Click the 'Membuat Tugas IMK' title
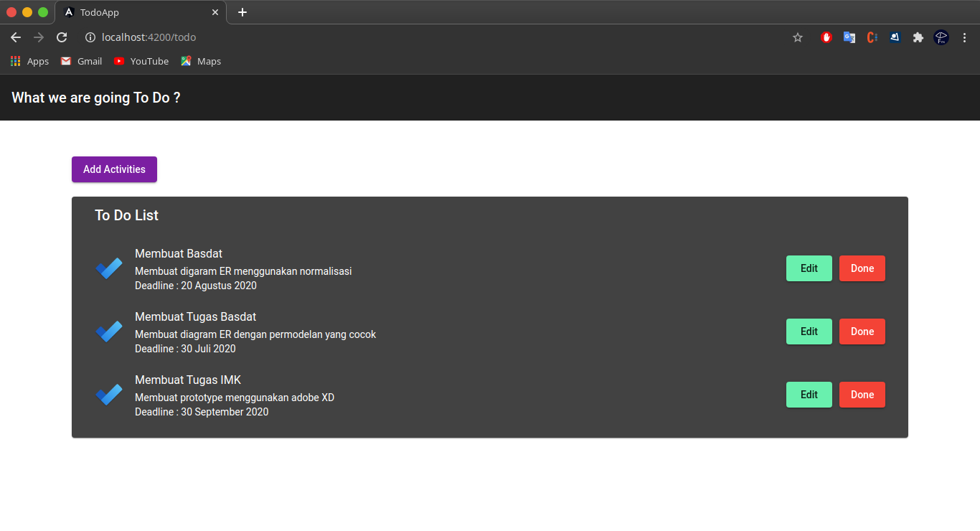This screenshot has width=980, height=531. click(x=188, y=380)
